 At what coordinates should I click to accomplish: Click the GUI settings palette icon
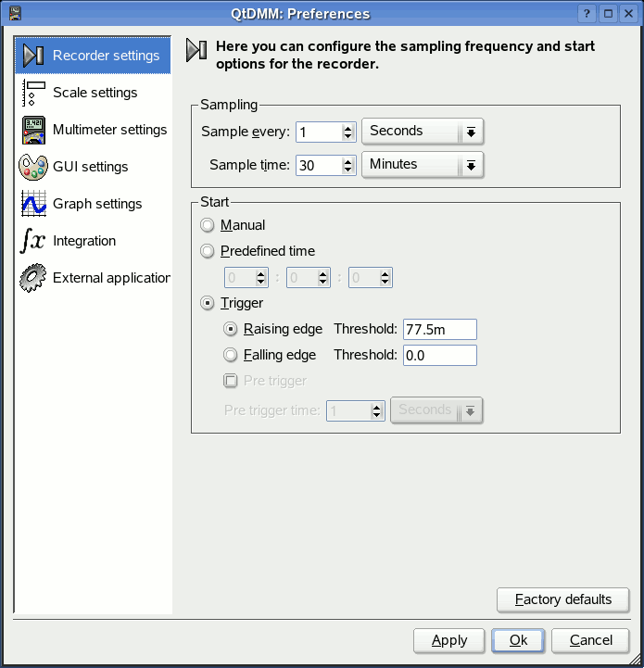click(x=33, y=167)
